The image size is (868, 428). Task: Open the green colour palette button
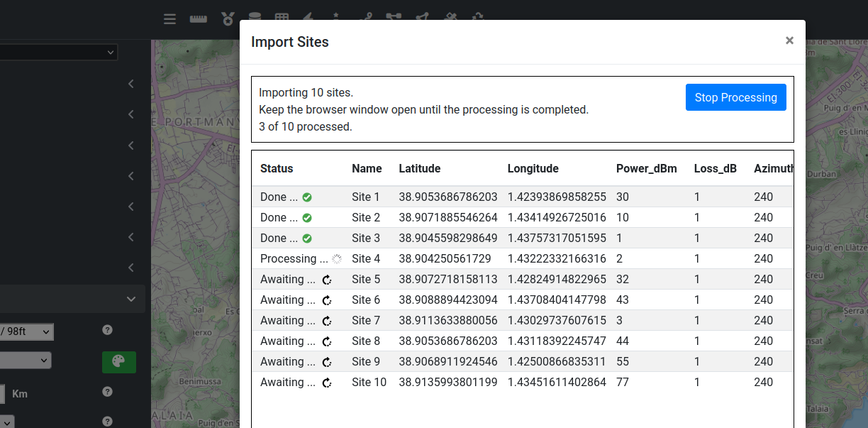118,362
